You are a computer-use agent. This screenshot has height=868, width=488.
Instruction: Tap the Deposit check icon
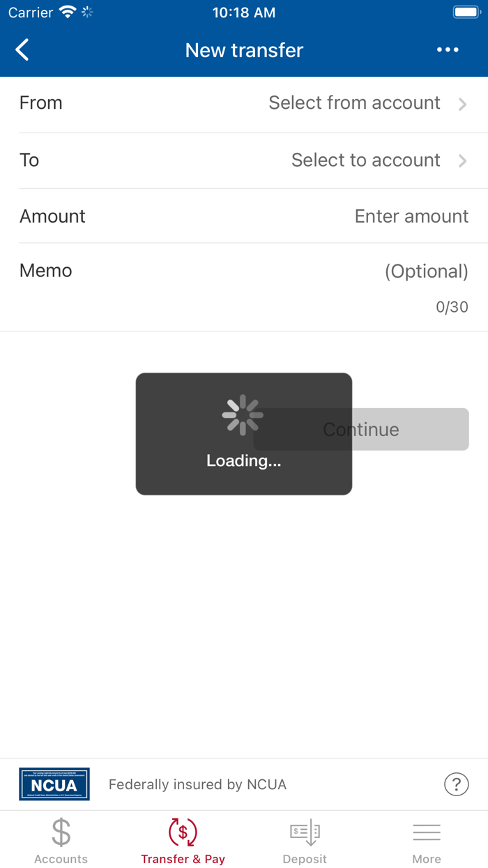tap(305, 832)
